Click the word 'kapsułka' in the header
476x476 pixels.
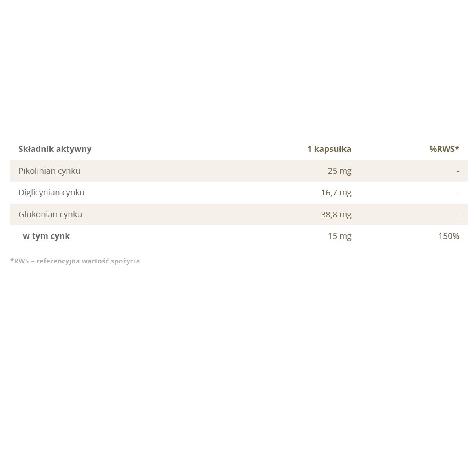point(333,149)
